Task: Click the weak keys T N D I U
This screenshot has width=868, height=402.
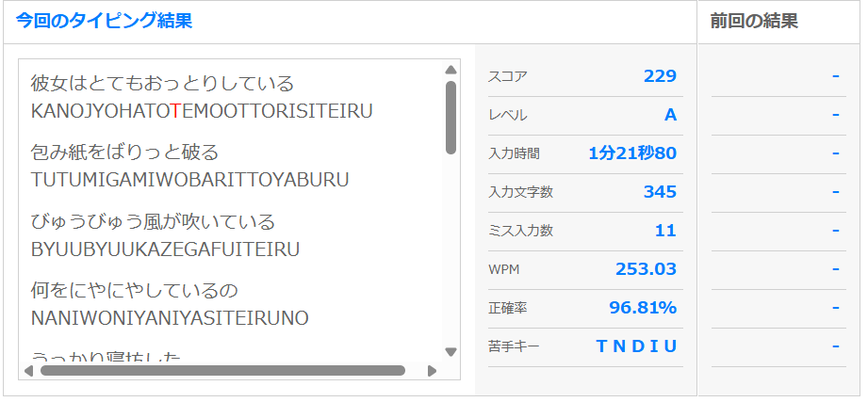Action: click(x=636, y=346)
